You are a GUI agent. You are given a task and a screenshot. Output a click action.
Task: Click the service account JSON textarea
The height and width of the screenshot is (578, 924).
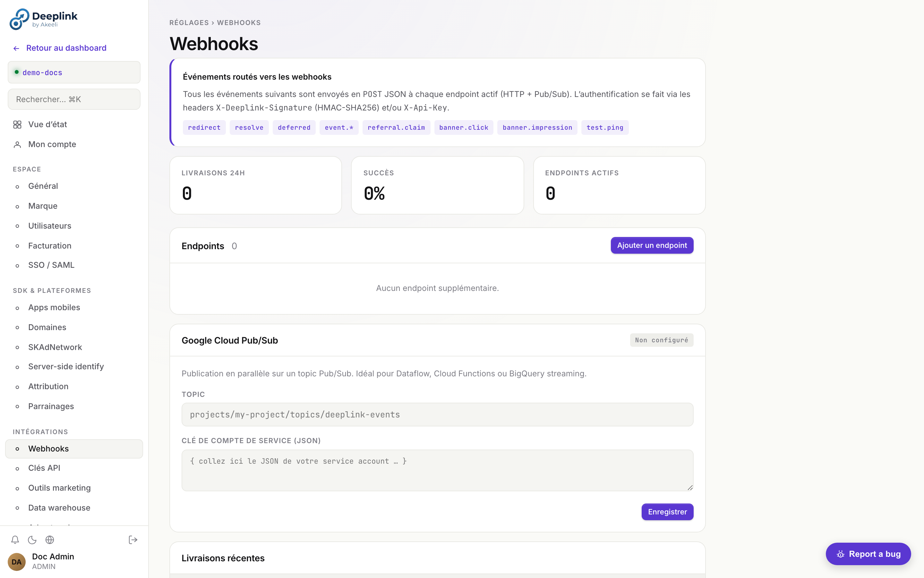point(437,470)
